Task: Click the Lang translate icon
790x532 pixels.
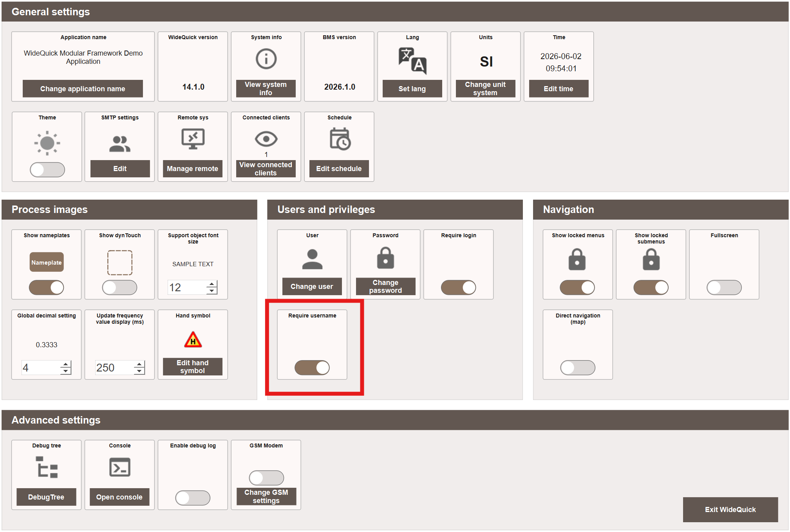Action: [x=412, y=61]
